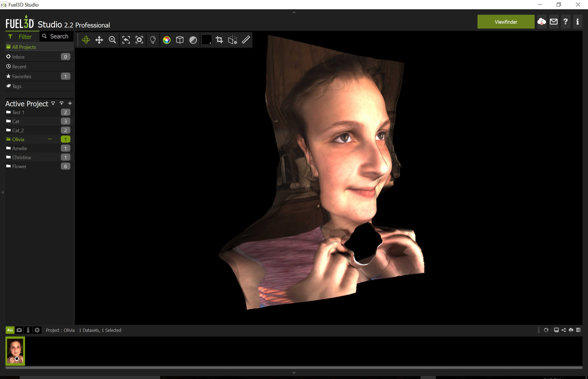
Task: Click the crop tool icon
Action: [x=219, y=40]
